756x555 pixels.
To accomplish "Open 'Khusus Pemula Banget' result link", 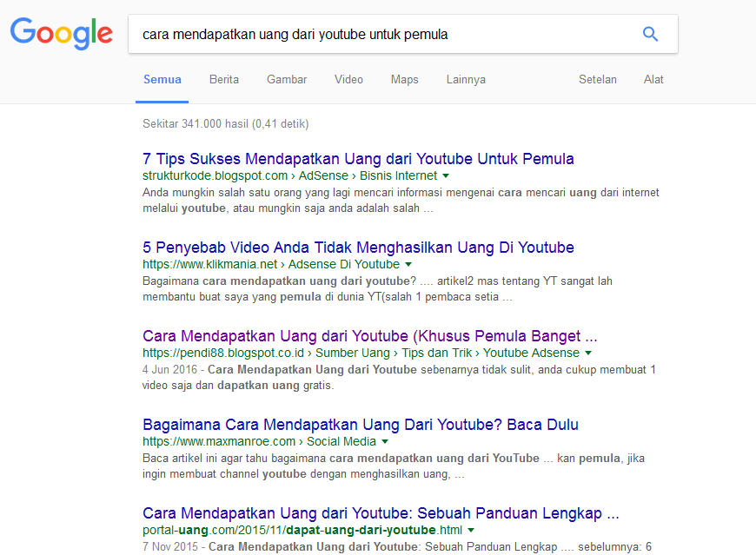I will 370,336.
